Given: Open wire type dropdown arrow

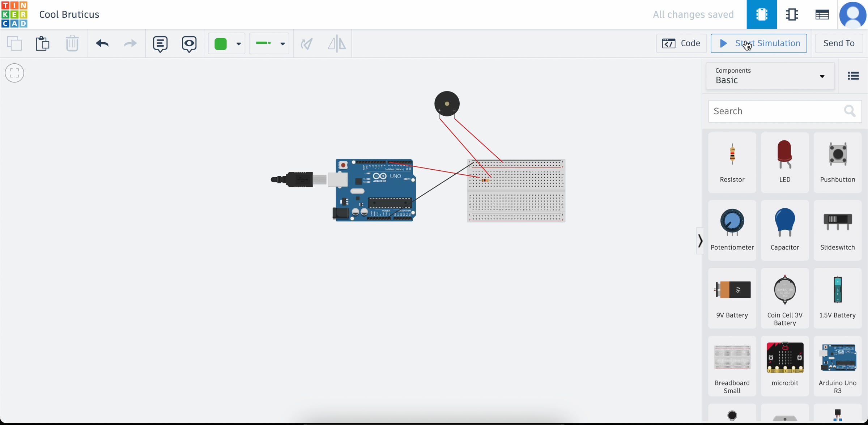Looking at the screenshot, I should [x=282, y=44].
